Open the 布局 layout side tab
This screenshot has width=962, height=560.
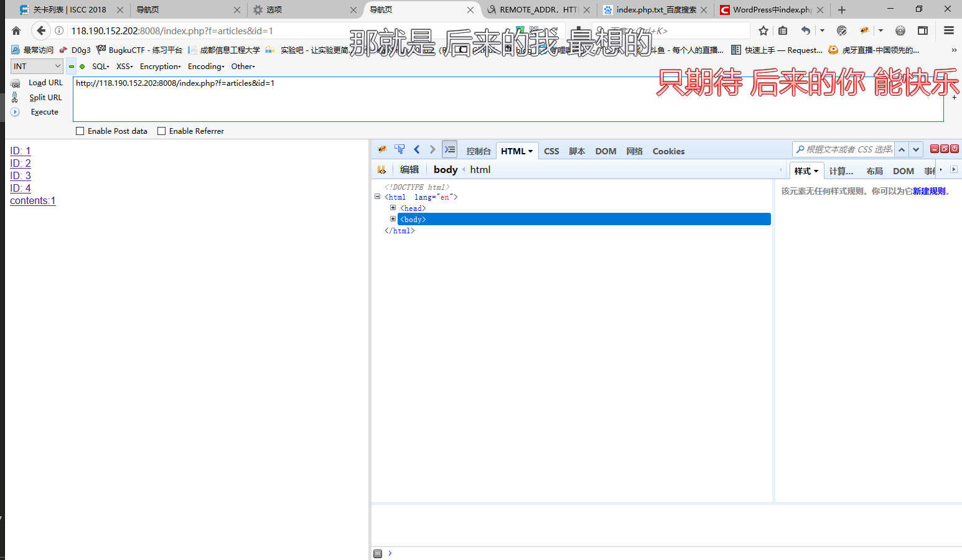874,171
